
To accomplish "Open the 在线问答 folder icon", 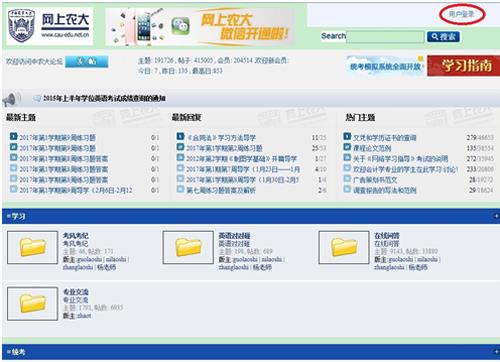I will [344, 247].
